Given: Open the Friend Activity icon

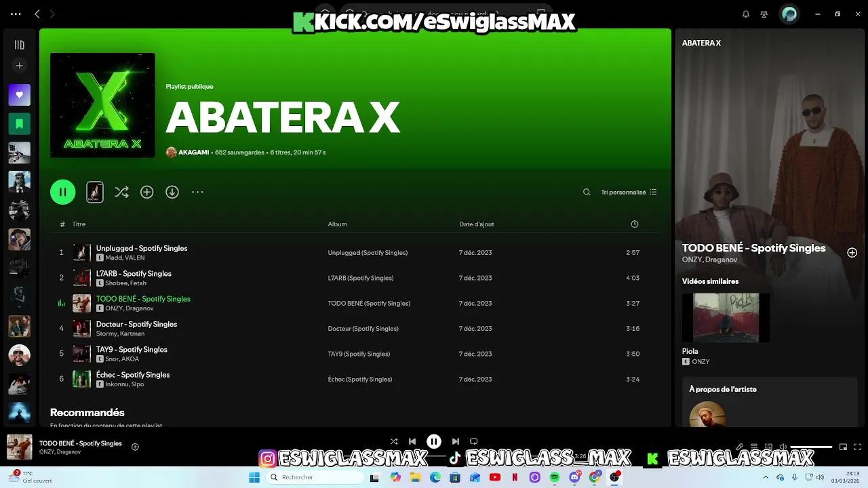Looking at the screenshot, I should 764,14.
